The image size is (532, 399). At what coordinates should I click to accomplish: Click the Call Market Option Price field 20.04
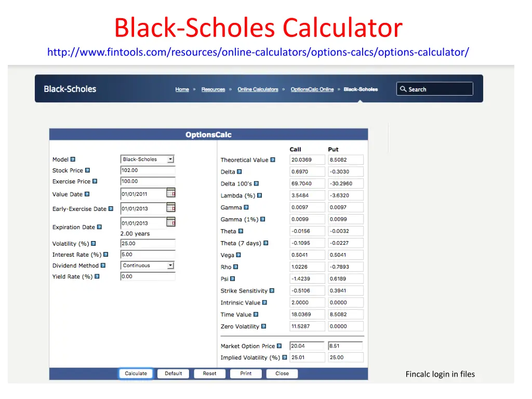tap(307, 346)
